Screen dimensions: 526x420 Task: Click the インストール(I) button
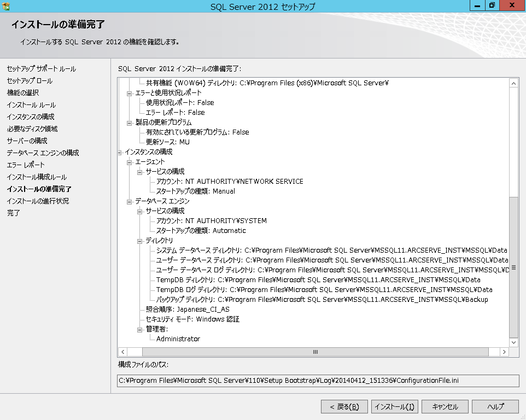click(x=395, y=406)
